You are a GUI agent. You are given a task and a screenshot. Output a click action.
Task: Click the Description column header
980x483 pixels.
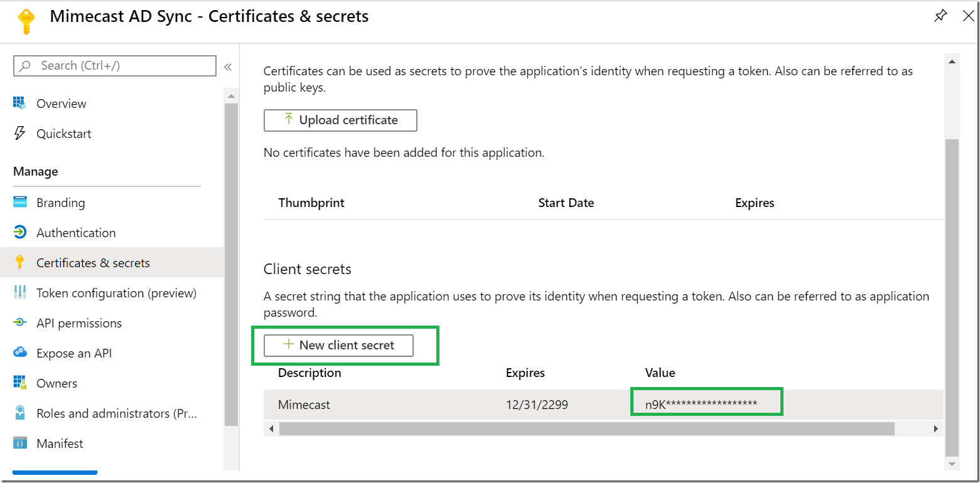coord(310,373)
